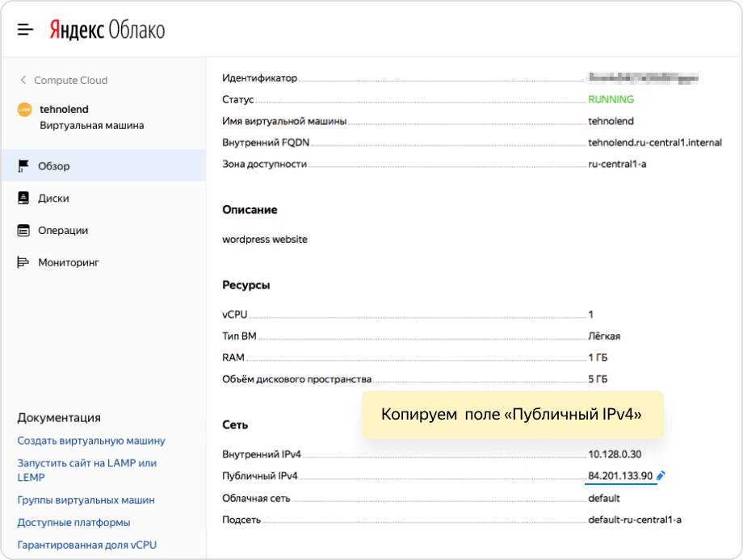This screenshot has height=560, width=743.
Task: Go back to Compute Cloud
Action: (70, 80)
